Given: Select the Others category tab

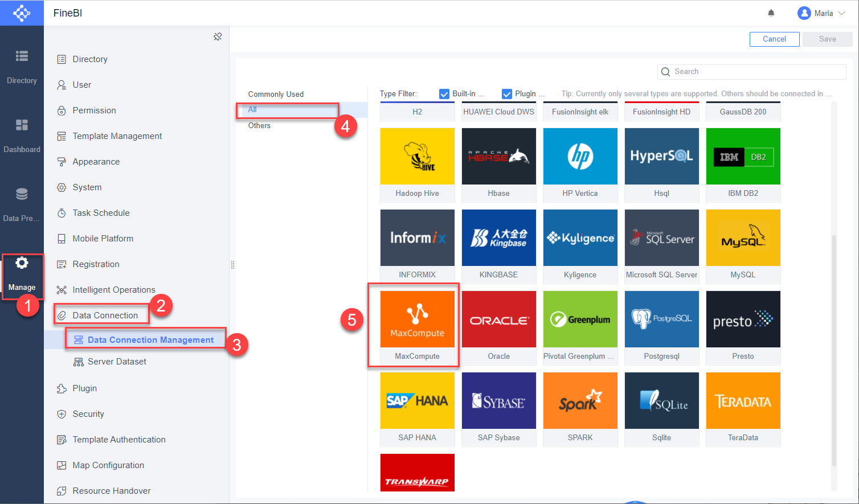Looking at the screenshot, I should coord(259,125).
